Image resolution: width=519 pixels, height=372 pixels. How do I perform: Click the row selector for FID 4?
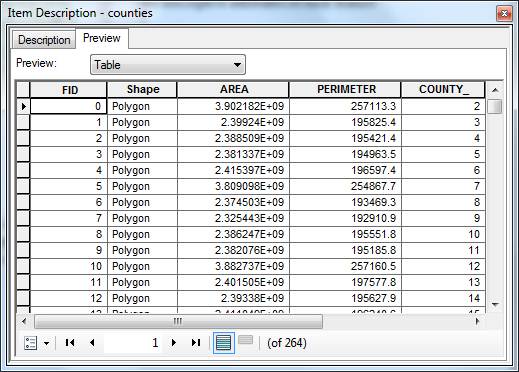[x=23, y=170]
